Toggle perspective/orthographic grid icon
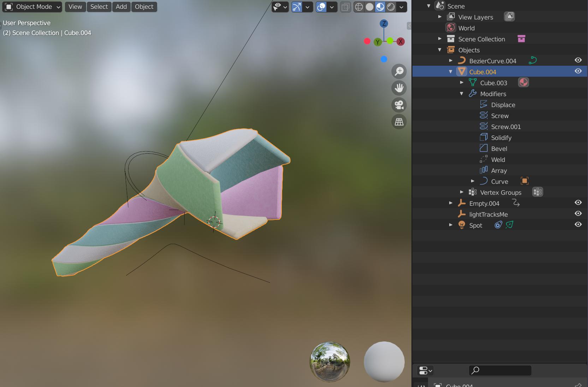Screen dimensions: 588x387 399,122
